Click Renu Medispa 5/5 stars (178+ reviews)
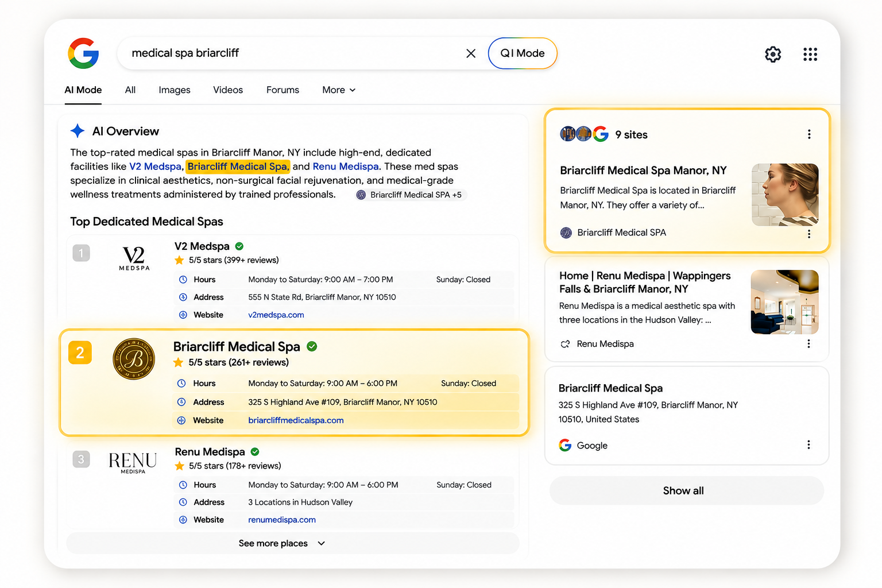Image resolution: width=882 pixels, height=588 pixels. coord(235,466)
